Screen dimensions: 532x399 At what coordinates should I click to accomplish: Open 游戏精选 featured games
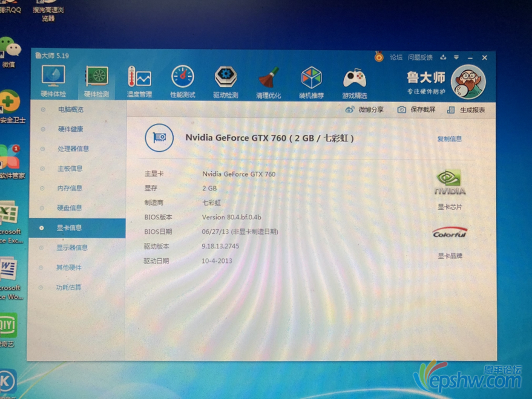[x=355, y=83]
